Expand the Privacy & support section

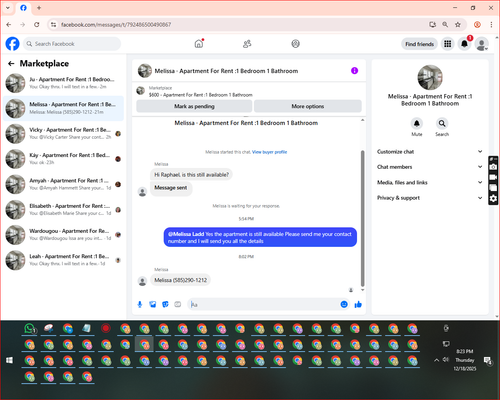[x=430, y=198]
